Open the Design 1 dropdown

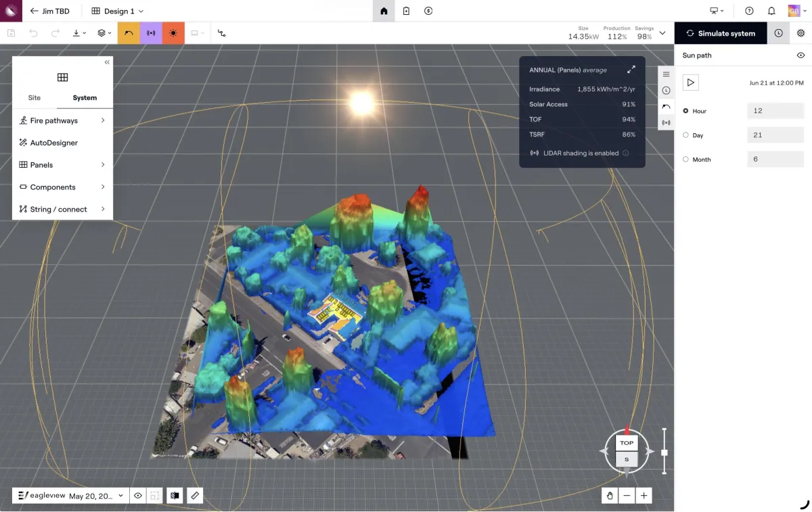point(118,11)
